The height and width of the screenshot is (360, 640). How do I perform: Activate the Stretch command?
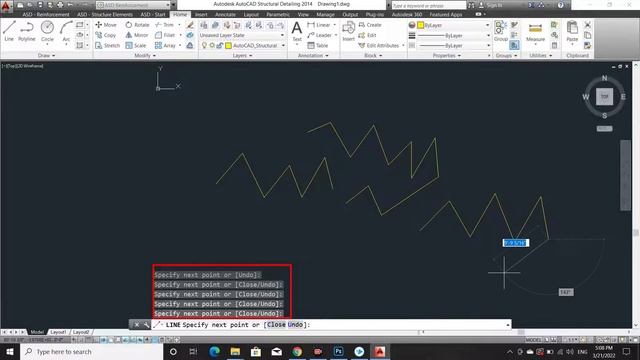pyautogui.click(x=107, y=45)
